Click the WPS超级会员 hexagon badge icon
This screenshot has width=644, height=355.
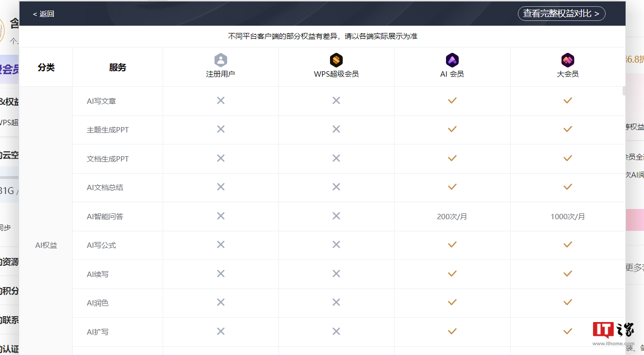coord(336,59)
